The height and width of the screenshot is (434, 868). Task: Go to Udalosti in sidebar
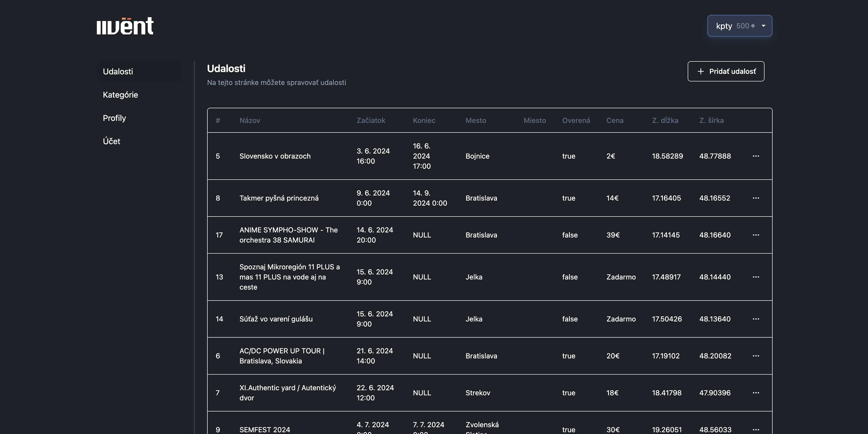click(x=118, y=71)
